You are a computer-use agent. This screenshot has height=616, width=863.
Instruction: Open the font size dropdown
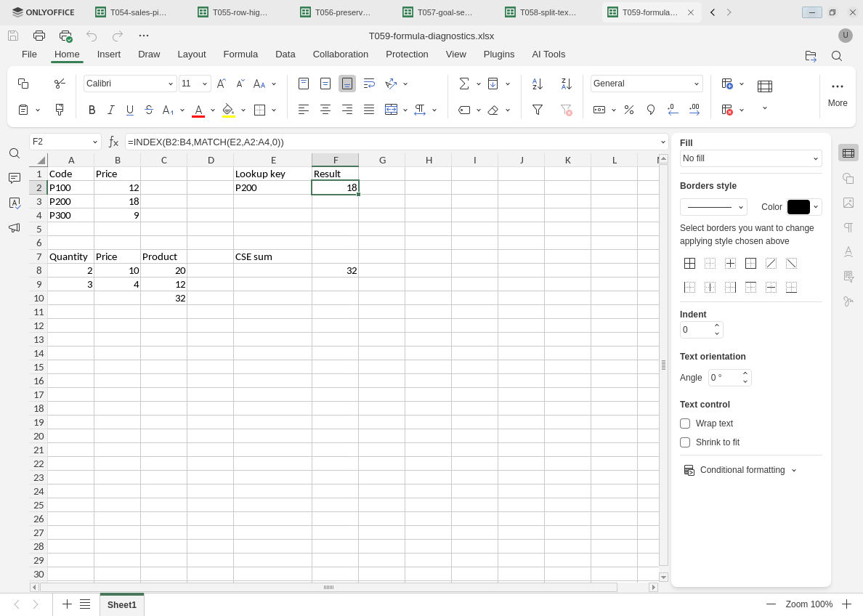tap(205, 84)
